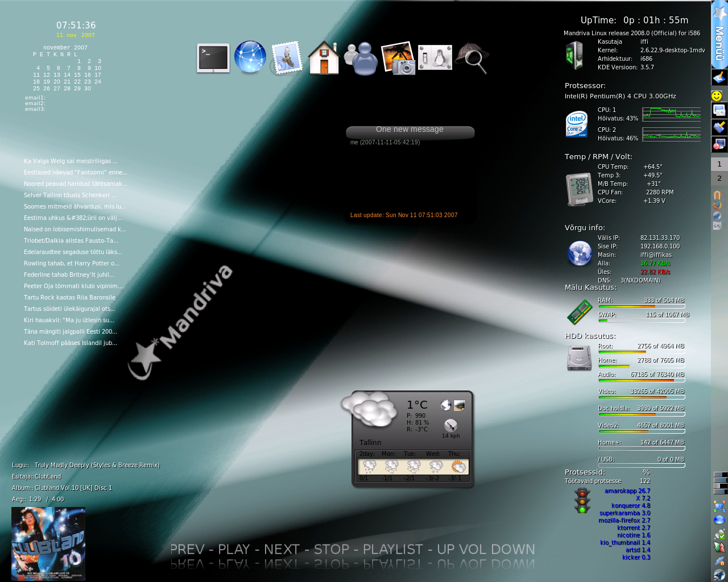Click NEXT to skip track
The height and width of the screenshot is (582, 728).
[282, 550]
